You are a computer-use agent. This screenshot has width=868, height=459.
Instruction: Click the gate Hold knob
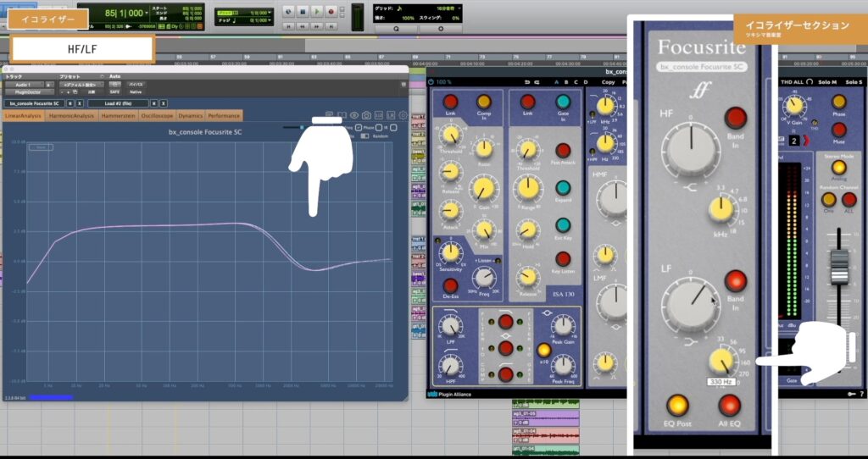pyautogui.click(x=528, y=229)
